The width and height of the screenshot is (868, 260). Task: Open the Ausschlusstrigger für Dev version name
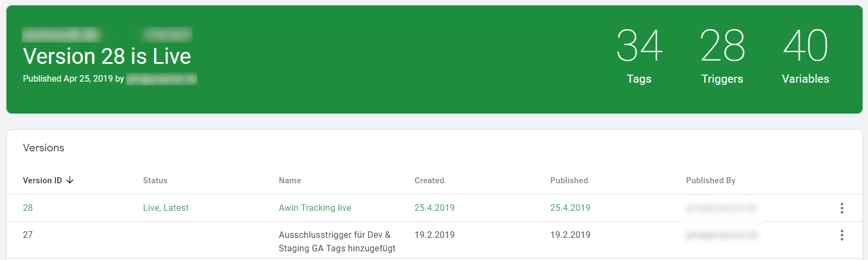(x=337, y=242)
